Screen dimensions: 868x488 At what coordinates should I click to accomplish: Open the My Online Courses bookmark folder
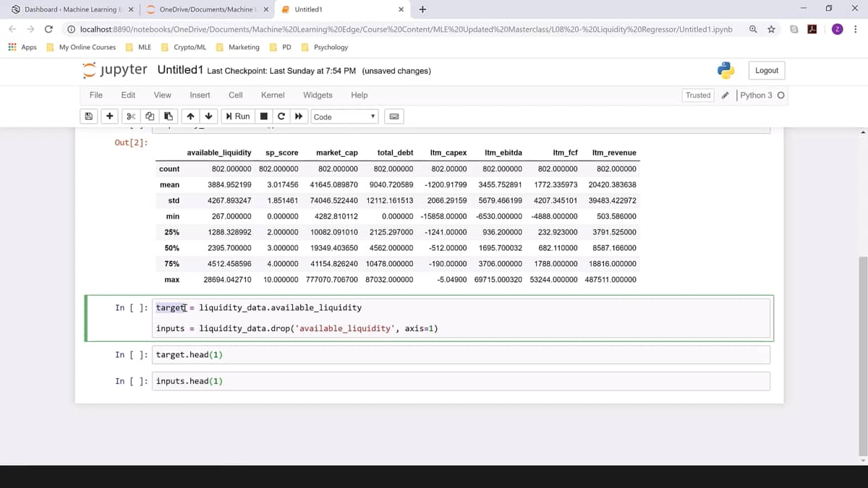click(81, 47)
